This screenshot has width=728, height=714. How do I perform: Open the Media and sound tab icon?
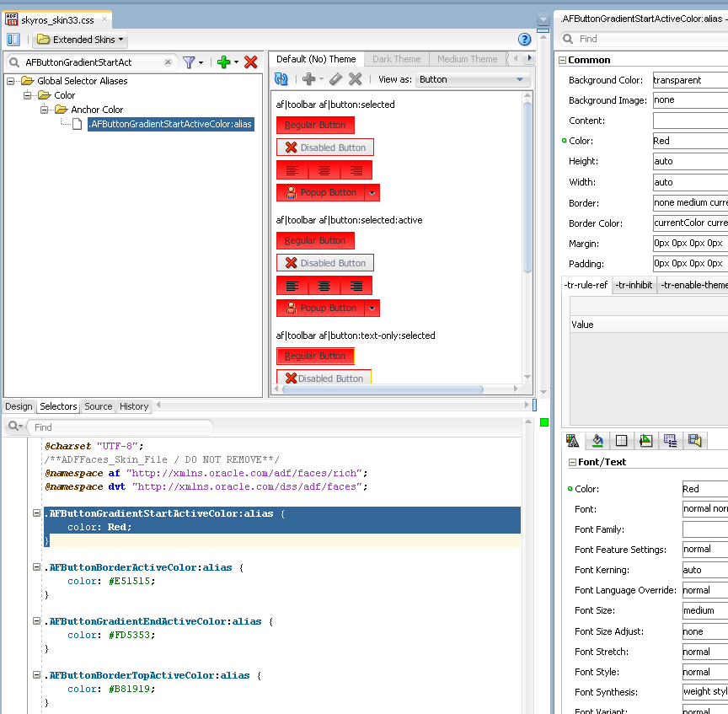694,440
